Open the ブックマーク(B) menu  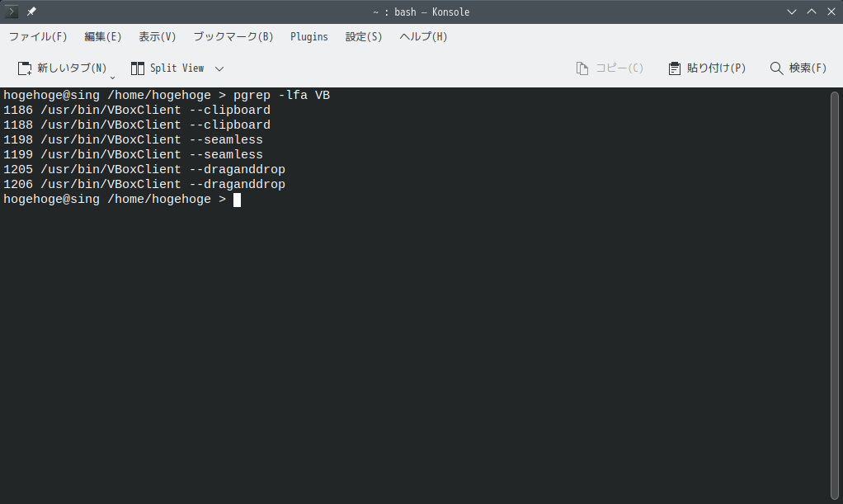coord(233,36)
